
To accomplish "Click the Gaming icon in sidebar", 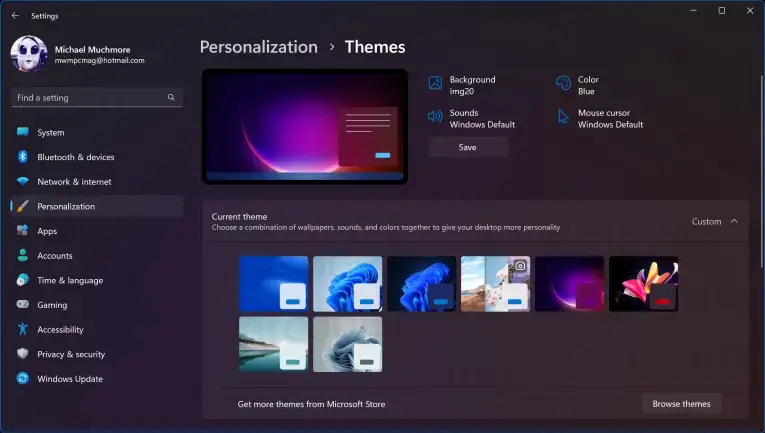I will coord(22,305).
